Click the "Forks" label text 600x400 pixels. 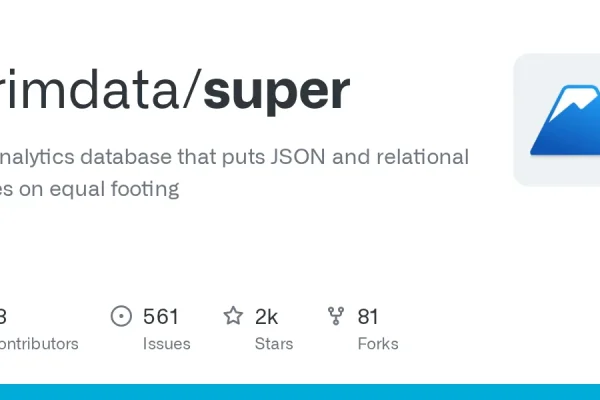[x=378, y=344]
